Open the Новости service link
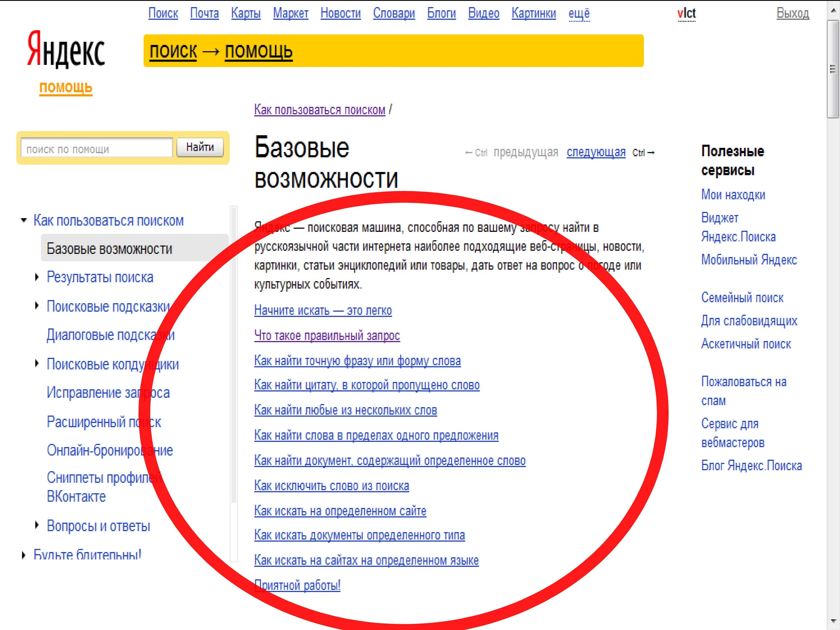The height and width of the screenshot is (630, 840). 341,13
